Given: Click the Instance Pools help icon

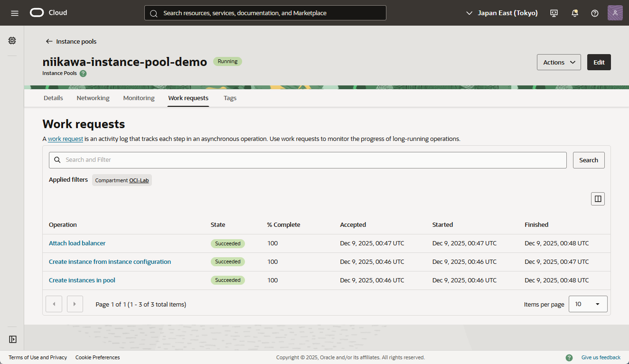Looking at the screenshot, I should pos(83,74).
